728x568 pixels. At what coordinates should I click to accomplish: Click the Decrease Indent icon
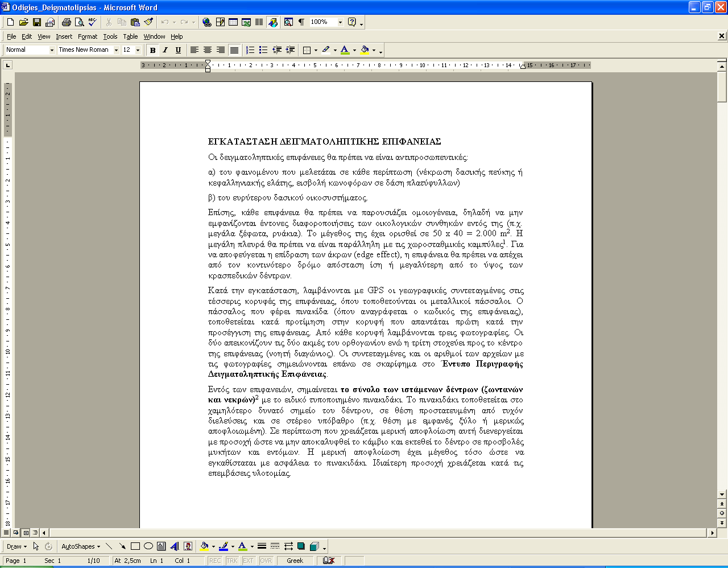[x=276, y=50]
